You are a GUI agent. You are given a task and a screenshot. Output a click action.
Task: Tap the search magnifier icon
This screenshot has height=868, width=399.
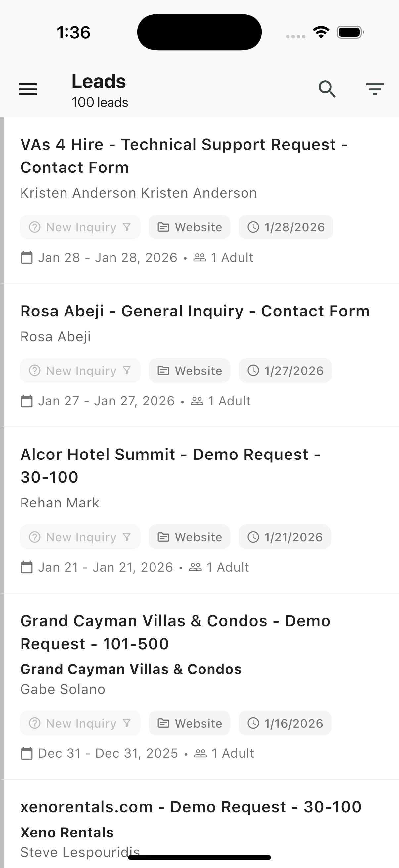(x=327, y=89)
